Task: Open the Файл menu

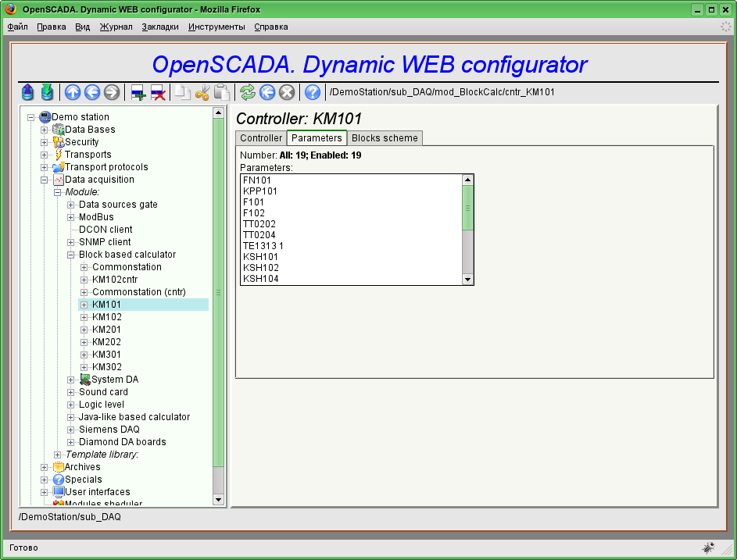Action: point(17,27)
